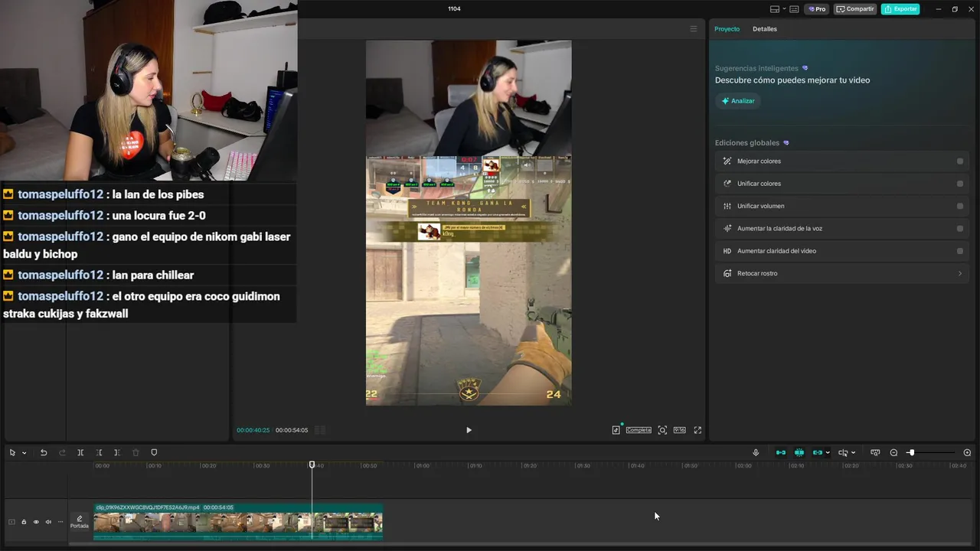This screenshot has width=980, height=551.
Task: Open track more options ellipsis
Action: point(60,522)
